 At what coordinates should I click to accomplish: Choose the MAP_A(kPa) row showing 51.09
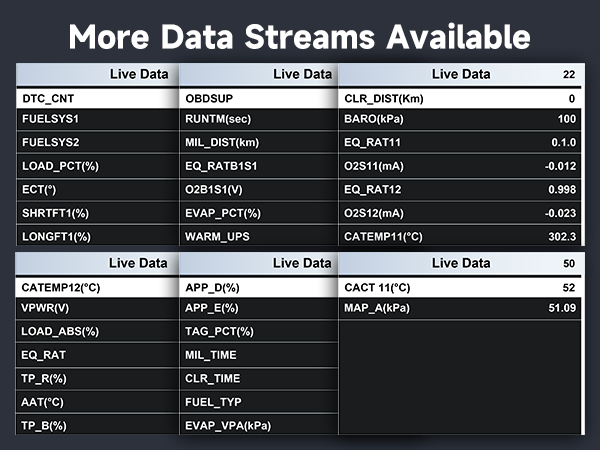pos(460,309)
